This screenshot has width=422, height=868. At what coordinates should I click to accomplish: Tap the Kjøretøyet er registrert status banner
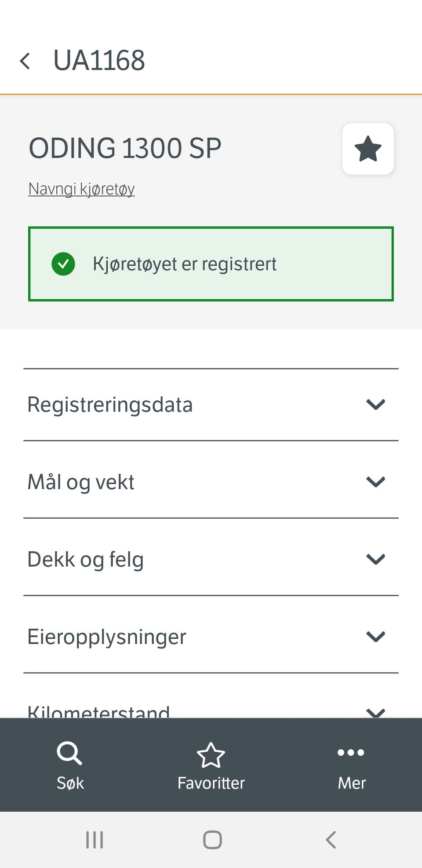click(x=211, y=264)
